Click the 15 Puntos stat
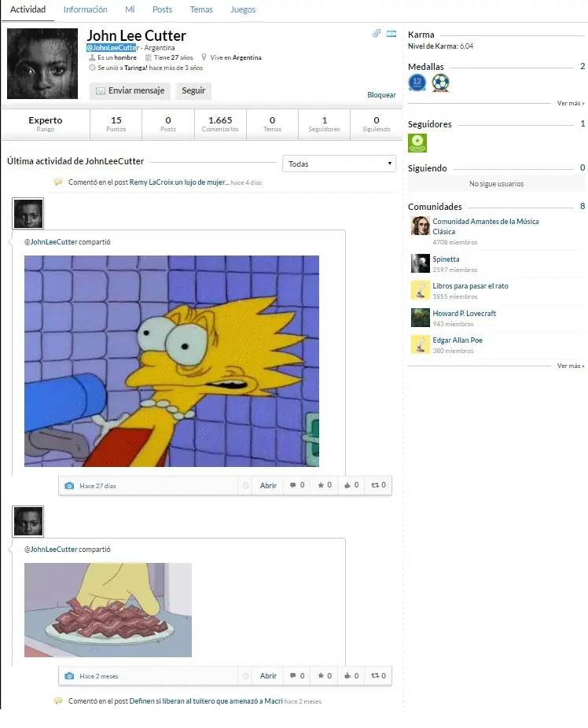This screenshot has width=588, height=728. (116, 124)
